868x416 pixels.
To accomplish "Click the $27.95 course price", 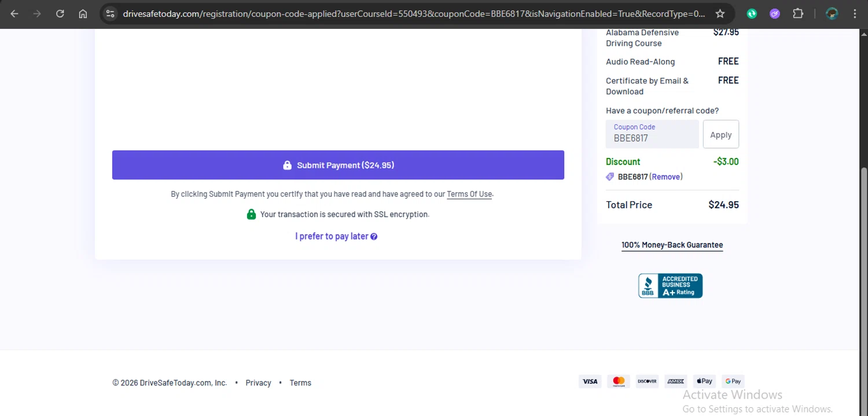I will tap(726, 32).
